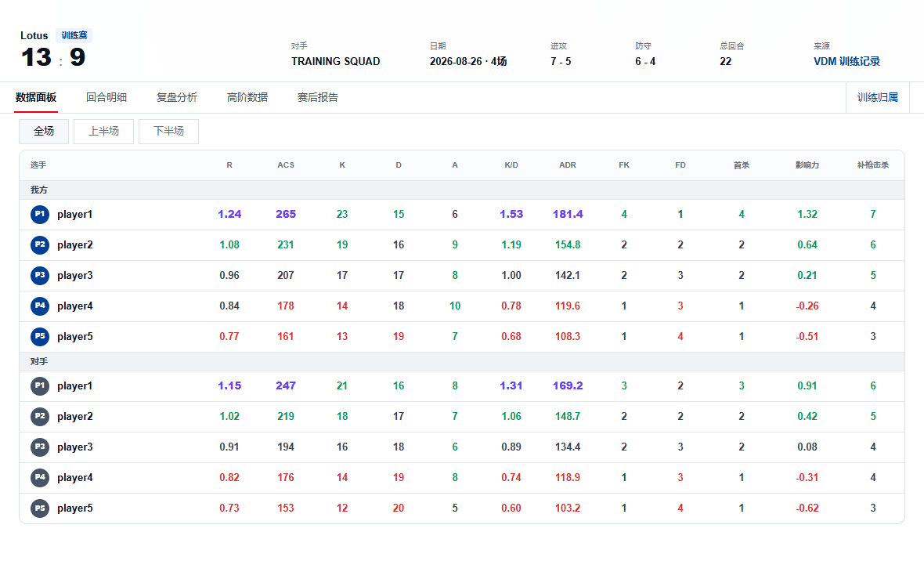The height and width of the screenshot is (579, 924).
Task: Click the opponent player4 gray P4 badge
Action: pyautogui.click(x=40, y=478)
